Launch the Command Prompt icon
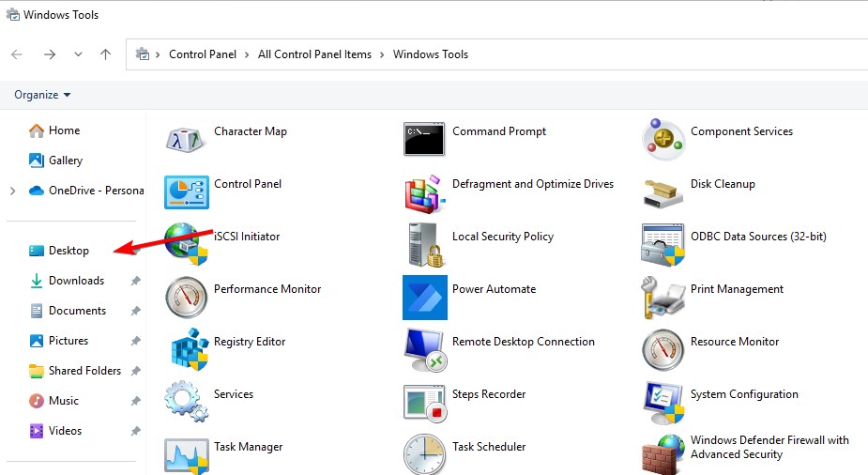The width and height of the screenshot is (868, 475). [424, 139]
